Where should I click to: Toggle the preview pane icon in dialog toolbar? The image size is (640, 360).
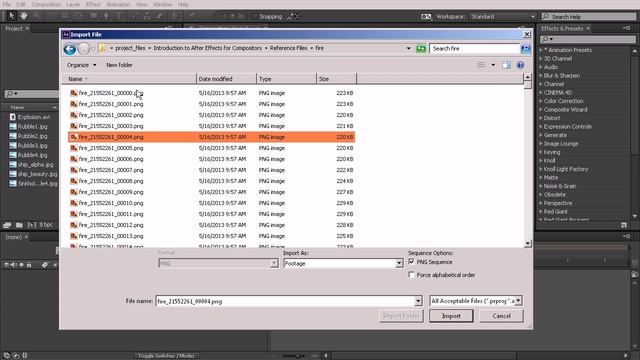click(x=506, y=65)
